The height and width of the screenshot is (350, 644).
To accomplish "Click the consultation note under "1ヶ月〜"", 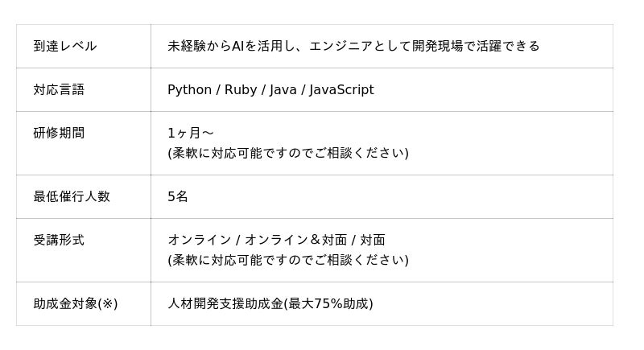I will coord(288,153).
